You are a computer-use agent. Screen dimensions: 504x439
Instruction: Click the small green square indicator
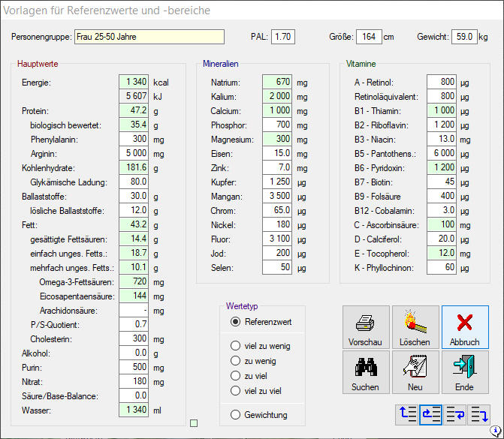tap(195, 424)
